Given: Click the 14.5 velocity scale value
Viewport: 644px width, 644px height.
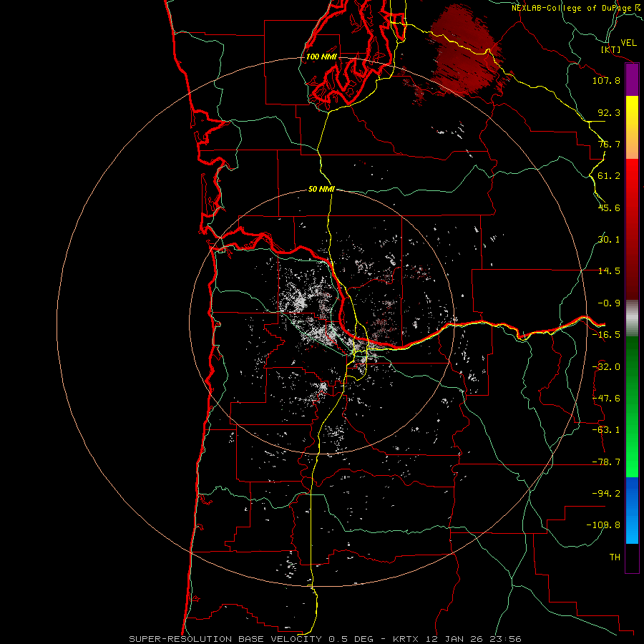Looking at the screenshot, I should pos(609,271).
